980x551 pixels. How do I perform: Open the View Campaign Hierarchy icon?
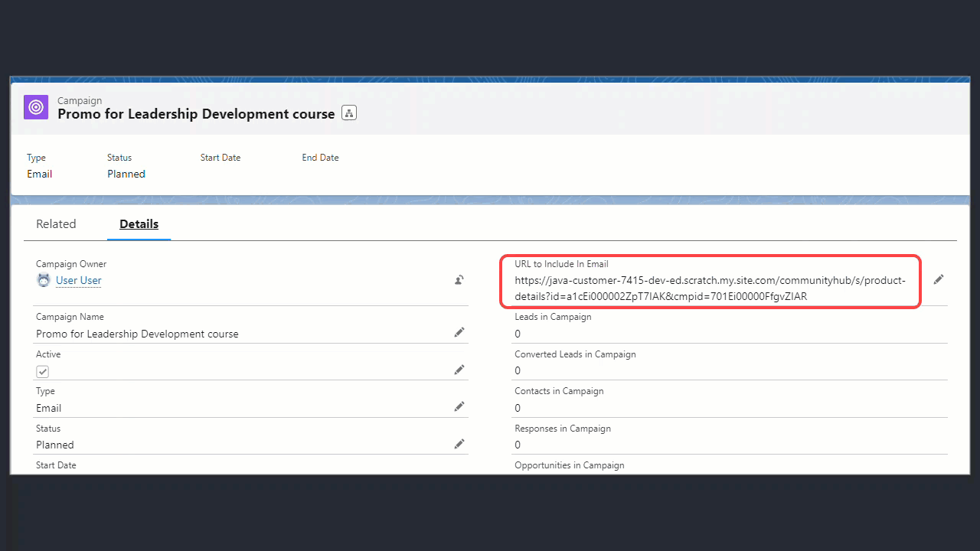(x=348, y=113)
